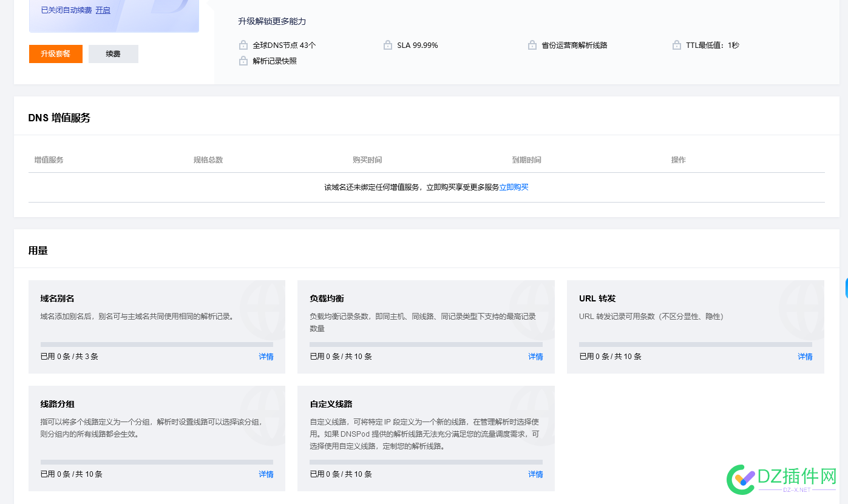
Task: Click the 购买时间 column header
Action: point(367,160)
